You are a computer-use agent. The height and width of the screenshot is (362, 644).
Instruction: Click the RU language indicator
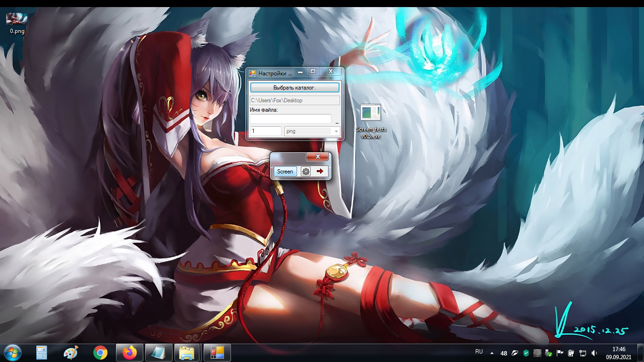pos(479,352)
